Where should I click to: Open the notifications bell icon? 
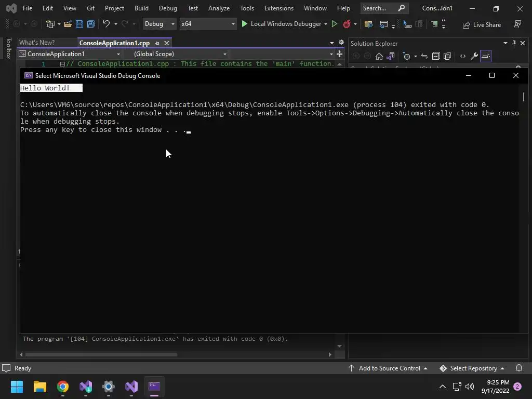pyautogui.click(x=519, y=368)
